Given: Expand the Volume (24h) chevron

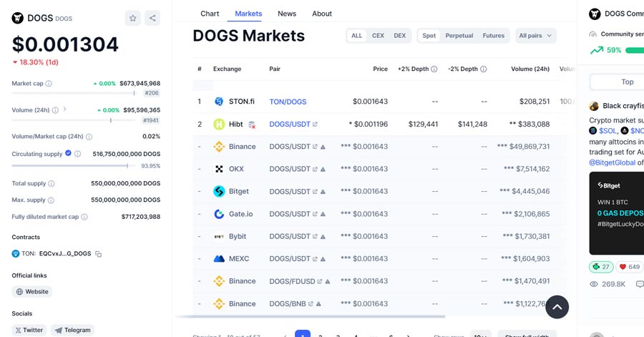Looking at the screenshot, I should (64, 109).
